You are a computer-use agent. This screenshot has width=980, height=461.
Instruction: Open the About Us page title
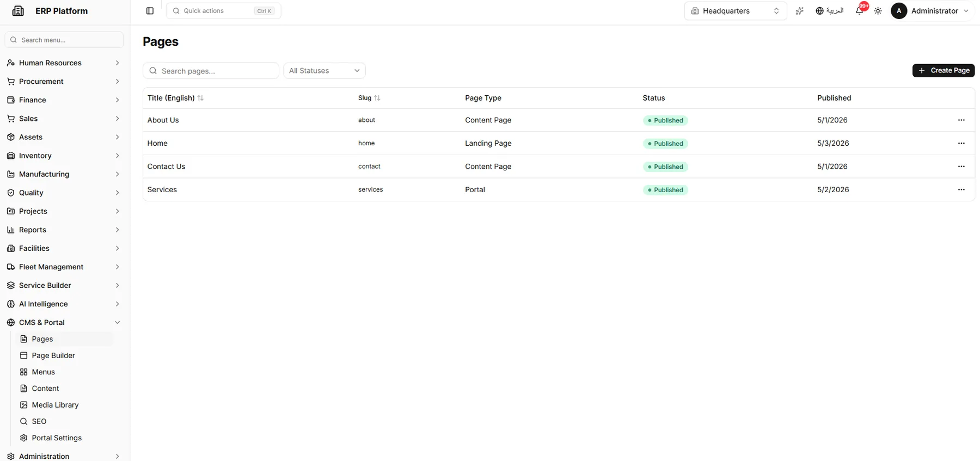pos(163,120)
